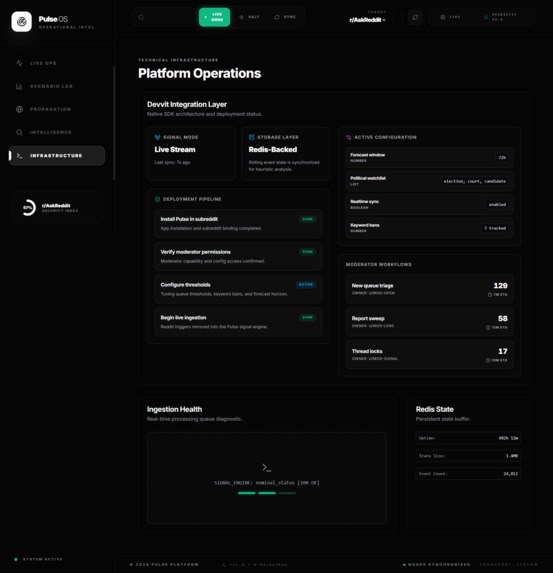This screenshot has height=573, width=553.
Task: Click the 67% circular security gauge
Action: pyautogui.click(x=28, y=208)
